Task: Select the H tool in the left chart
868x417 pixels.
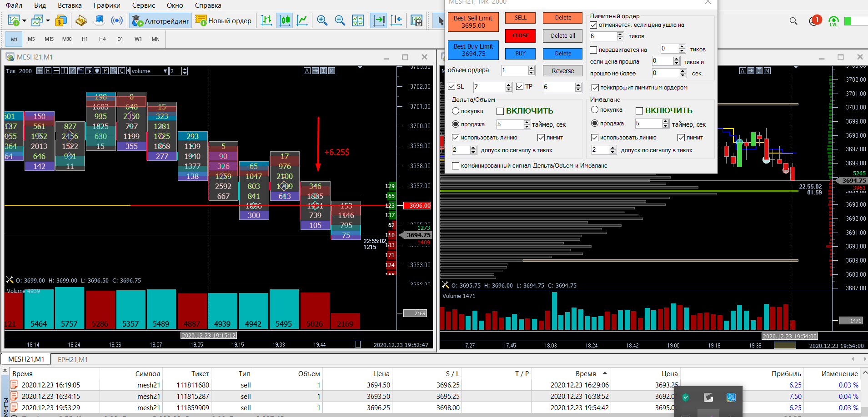Action: click(48, 71)
